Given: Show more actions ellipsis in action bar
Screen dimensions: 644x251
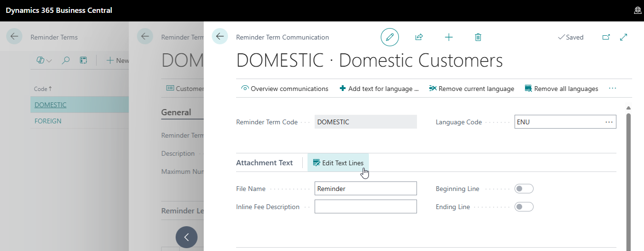Looking at the screenshot, I should [x=612, y=89].
